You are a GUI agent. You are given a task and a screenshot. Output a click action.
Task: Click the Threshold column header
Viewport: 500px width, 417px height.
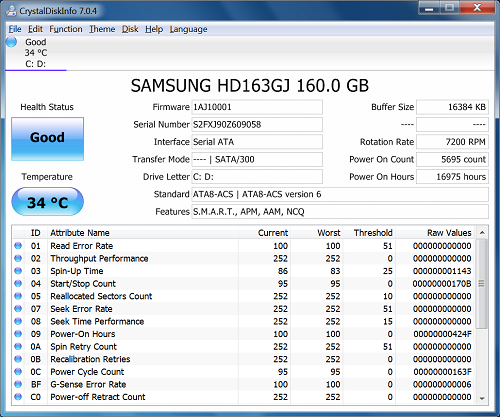369,233
